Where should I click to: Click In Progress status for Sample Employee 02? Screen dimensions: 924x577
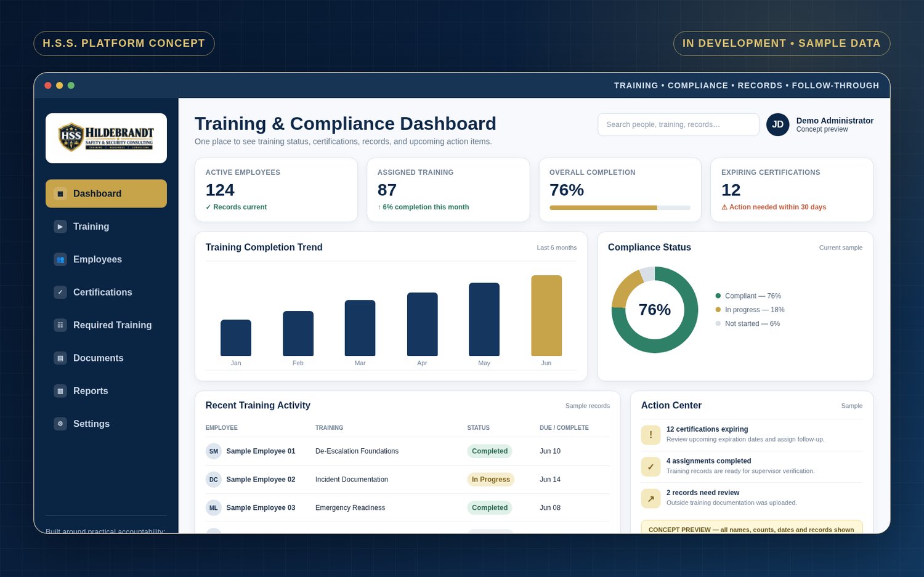coord(491,480)
